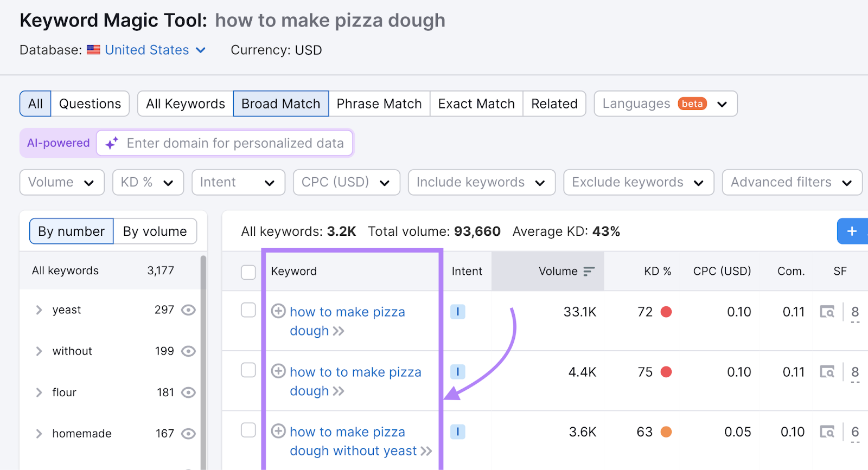Viewport: 868px width, 470px height.
Task: Check the checkbox for "how to make pizza dough"
Action: pyautogui.click(x=248, y=310)
